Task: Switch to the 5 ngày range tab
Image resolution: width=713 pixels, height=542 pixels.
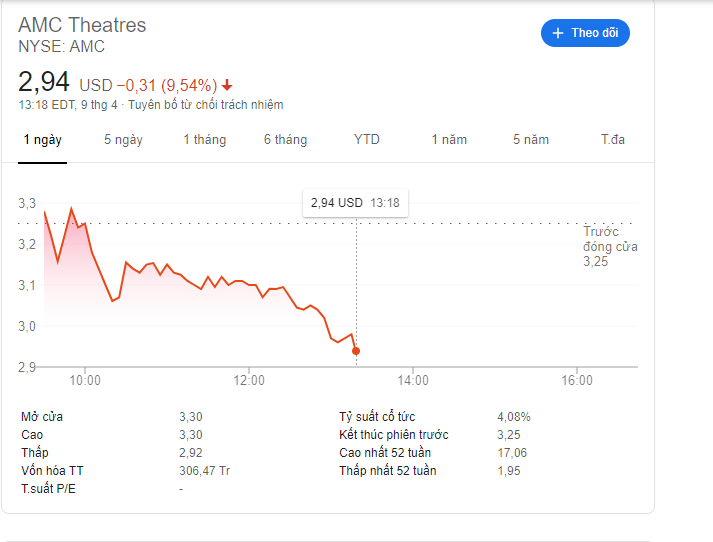Action: pyautogui.click(x=123, y=140)
